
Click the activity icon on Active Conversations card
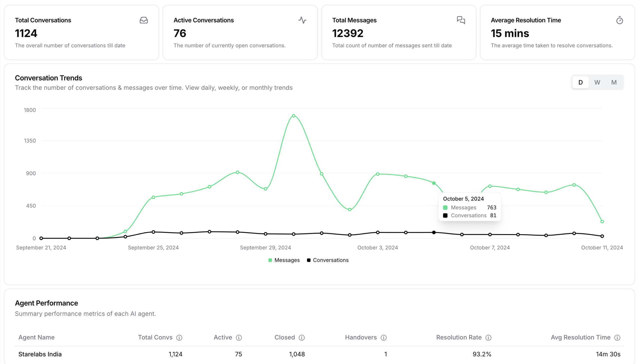302,21
